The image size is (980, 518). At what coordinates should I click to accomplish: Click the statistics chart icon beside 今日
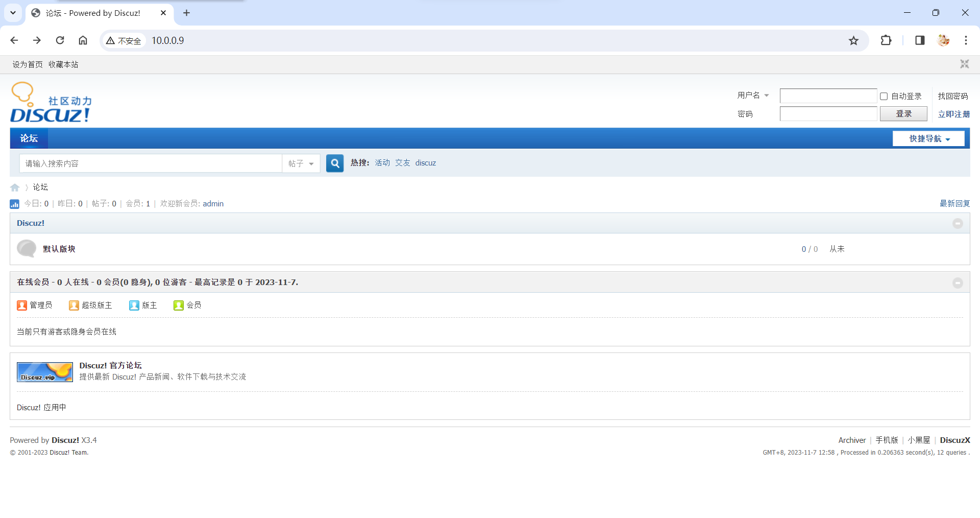point(14,204)
